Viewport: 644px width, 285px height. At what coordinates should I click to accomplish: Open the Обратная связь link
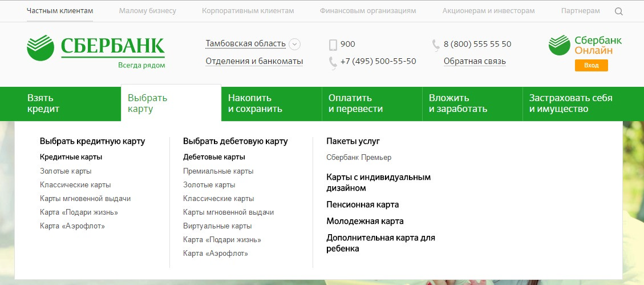pyautogui.click(x=475, y=61)
